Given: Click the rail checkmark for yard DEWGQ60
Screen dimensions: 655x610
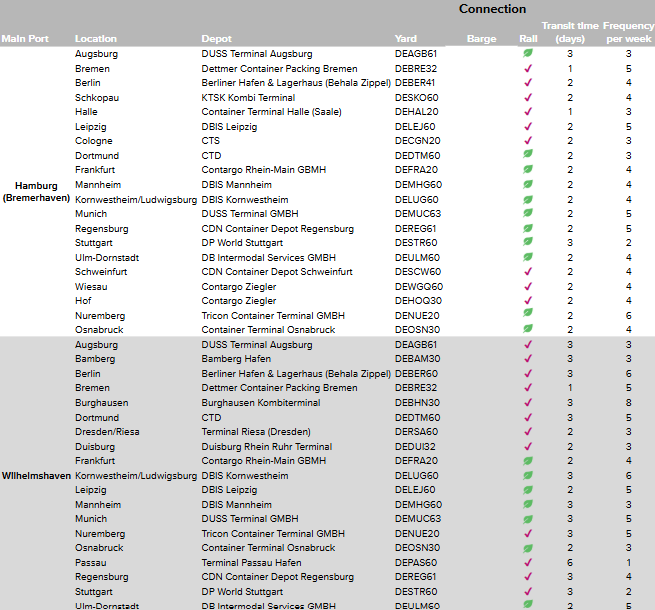Looking at the screenshot, I should (x=528, y=286).
